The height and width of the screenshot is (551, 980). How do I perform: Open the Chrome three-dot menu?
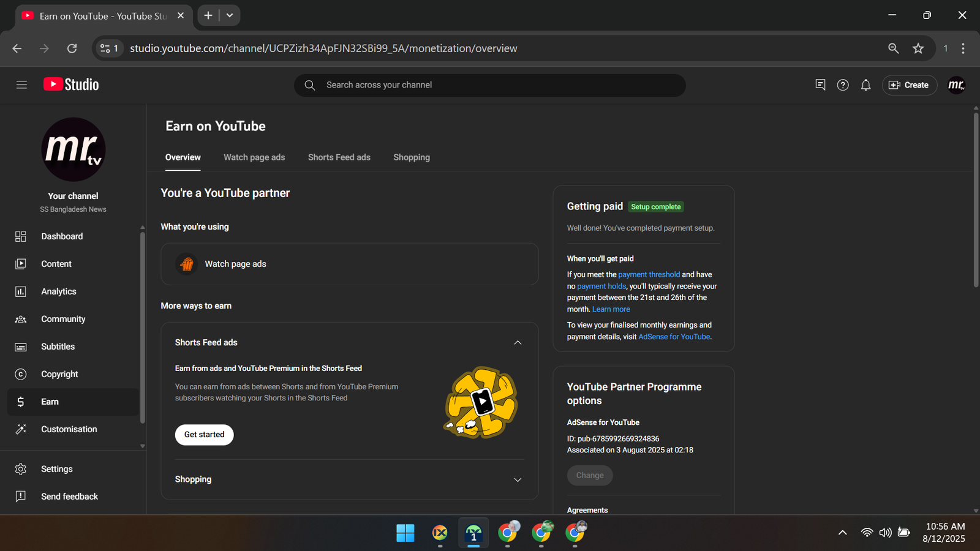(963, 48)
